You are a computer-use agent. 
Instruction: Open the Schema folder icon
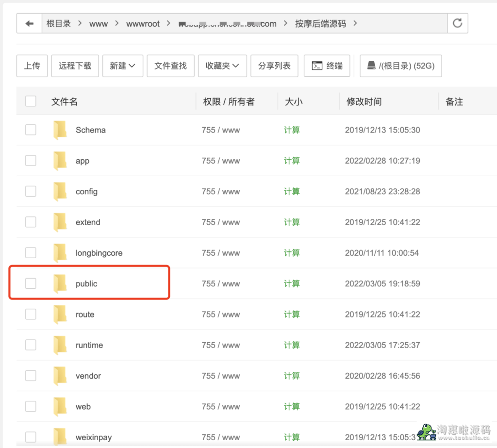click(60, 130)
